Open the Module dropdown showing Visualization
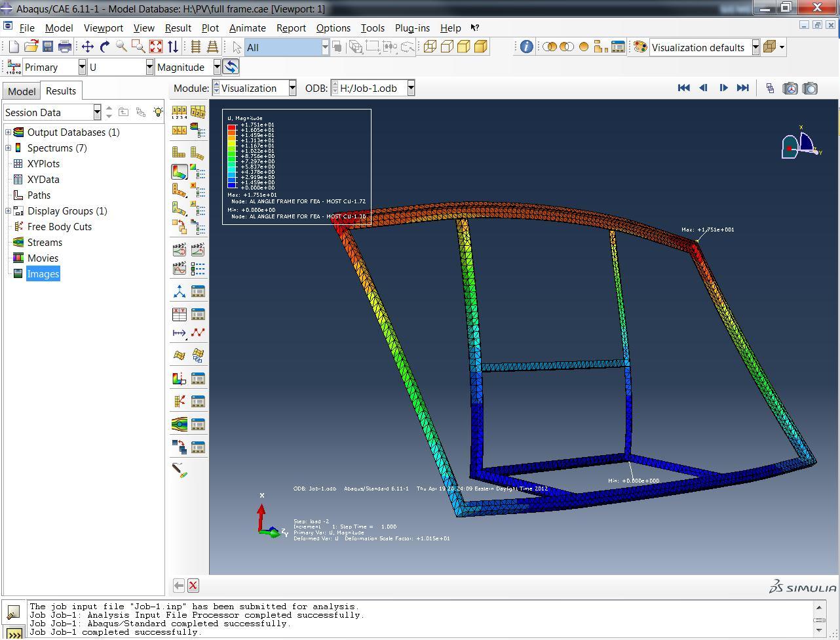 coord(292,88)
